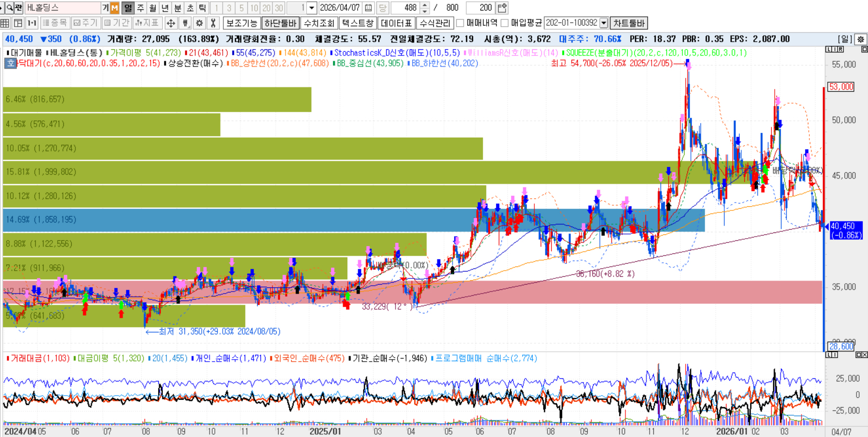This screenshot has width=868, height=437.
Task: Click the orange M icon
Action: (114, 8)
